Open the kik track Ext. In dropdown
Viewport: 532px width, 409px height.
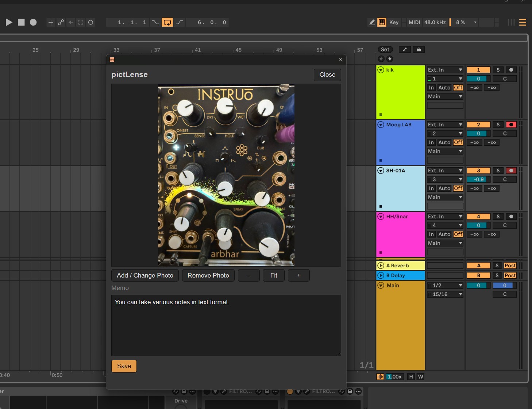tap(445, 70)
